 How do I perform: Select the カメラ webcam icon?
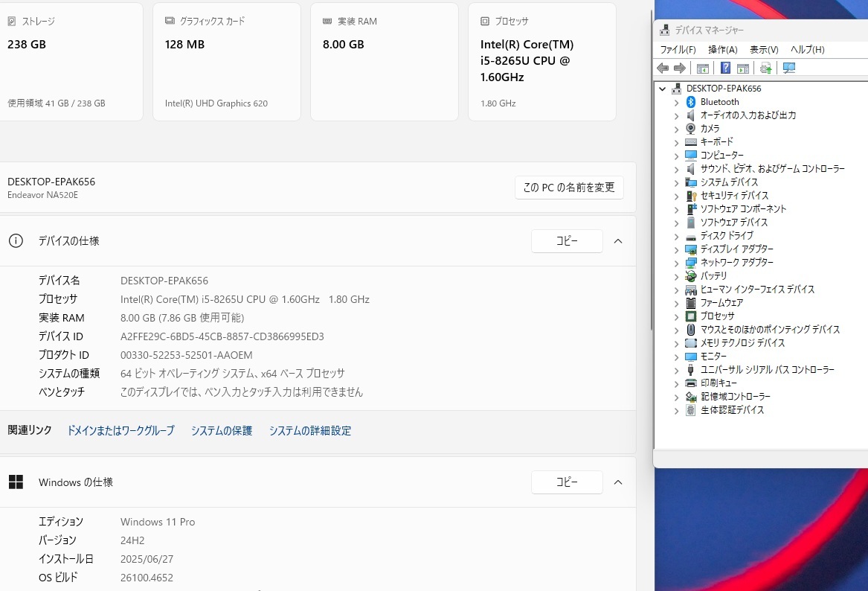pos(691,129)
